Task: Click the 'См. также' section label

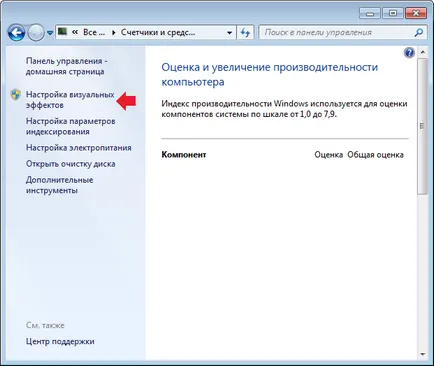Action: click(45, 325)
